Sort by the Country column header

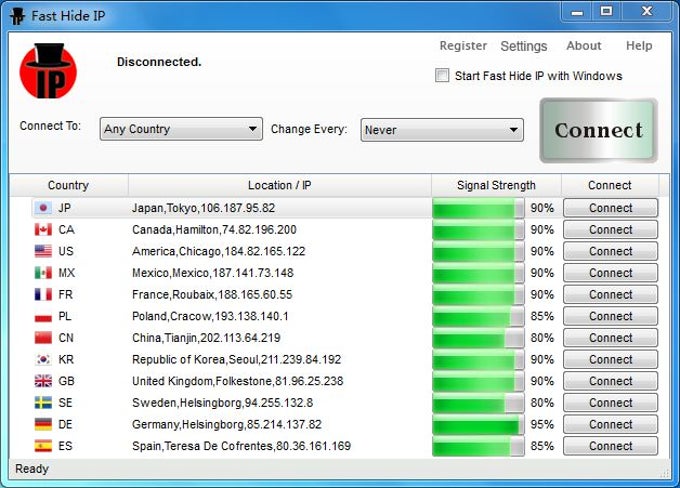pos(69,185)
